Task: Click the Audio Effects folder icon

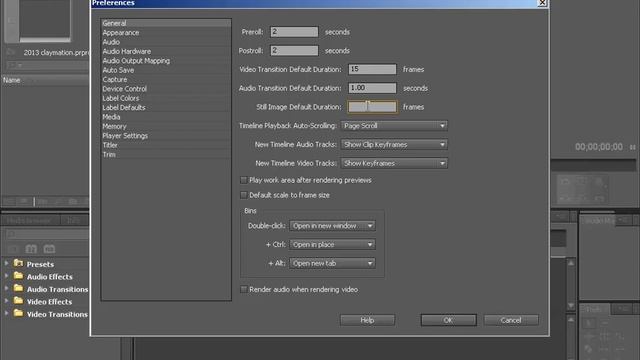Action: (x=18, y=276)
